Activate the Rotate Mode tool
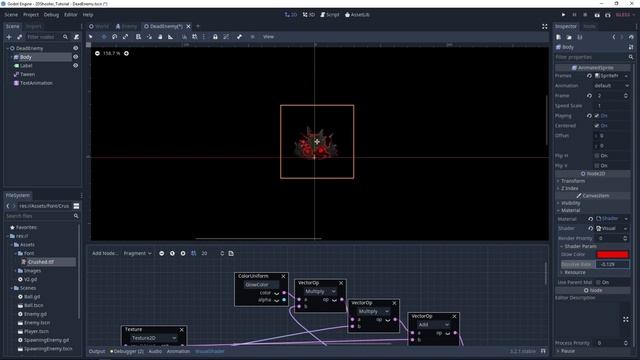Image resolution: width=640 pixels, height=360 pixels. pyautogui.click(x=115, y=37)
